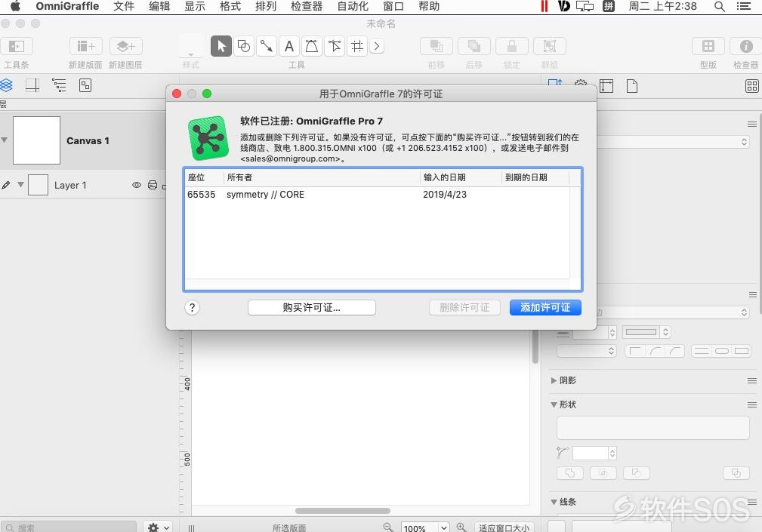
Task: Click Send Backward (后移) toolbar icon
Action: (474, 46)
